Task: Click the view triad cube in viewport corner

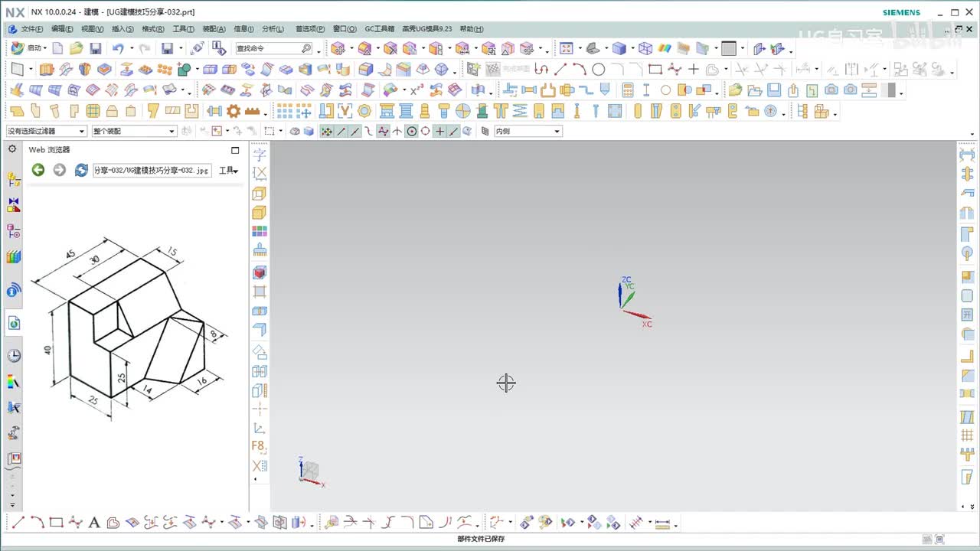Action: pyautogui.click(x=309, y=471)
